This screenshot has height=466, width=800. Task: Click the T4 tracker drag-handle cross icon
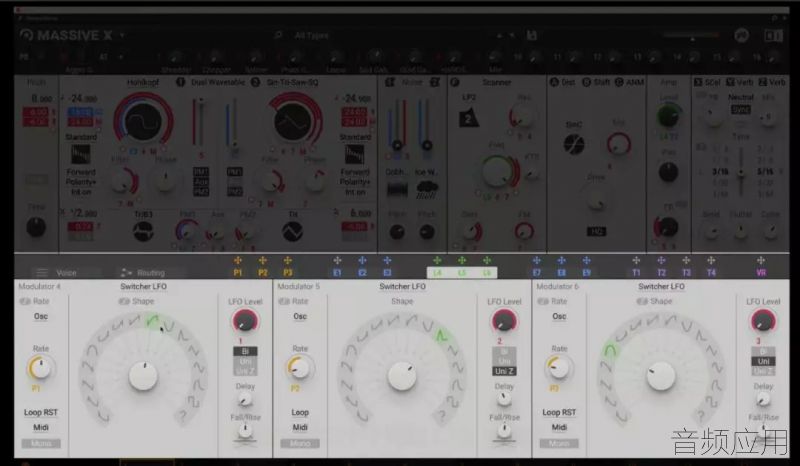[x=711, y=261]
